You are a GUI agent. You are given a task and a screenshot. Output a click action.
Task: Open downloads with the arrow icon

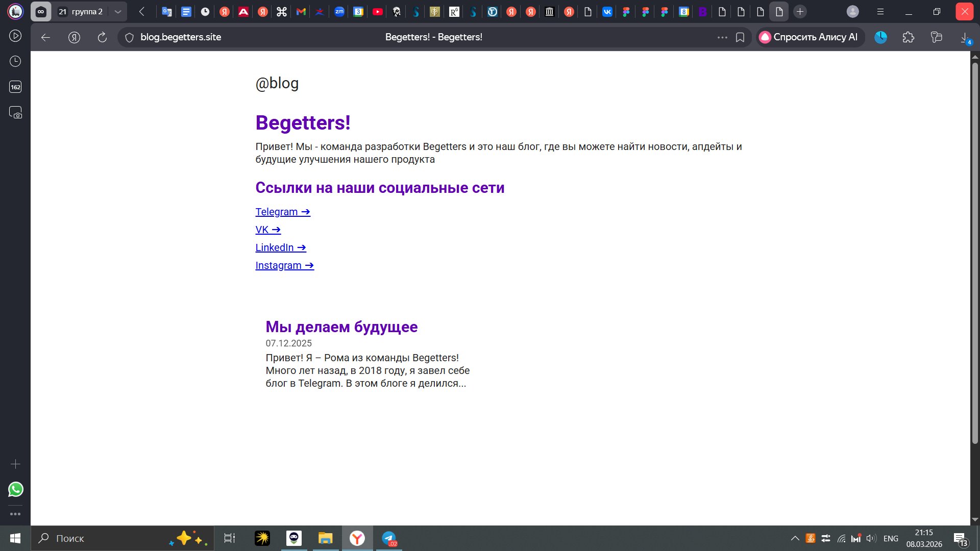pyautogui.click(x=965, y=37)
